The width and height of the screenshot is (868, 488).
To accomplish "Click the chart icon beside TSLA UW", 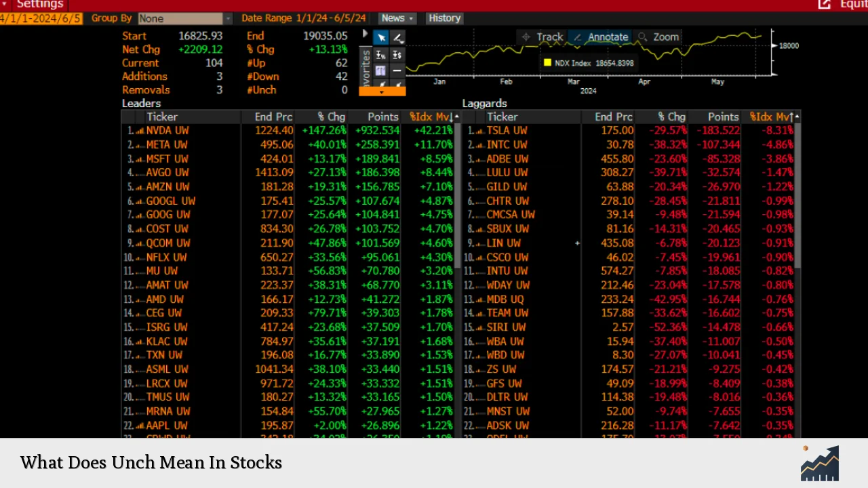I will (x=480, y=131).
